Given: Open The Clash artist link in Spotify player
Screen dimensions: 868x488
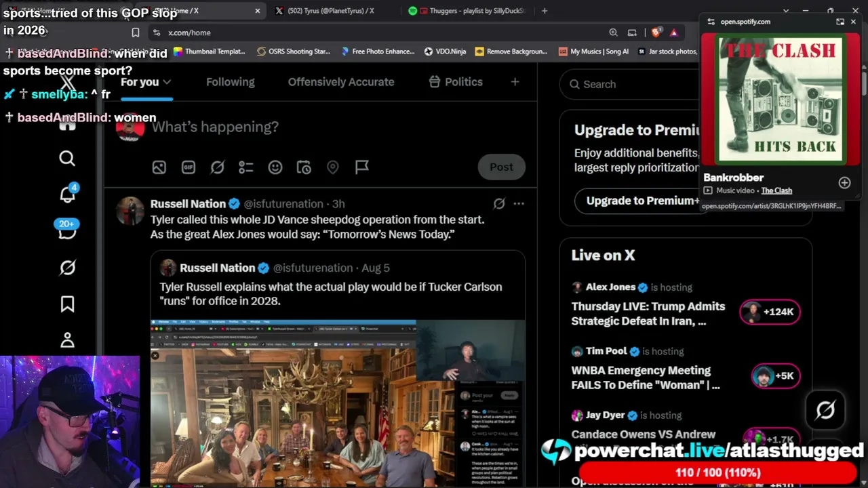Looking at the screenshot, I should 776,190.
